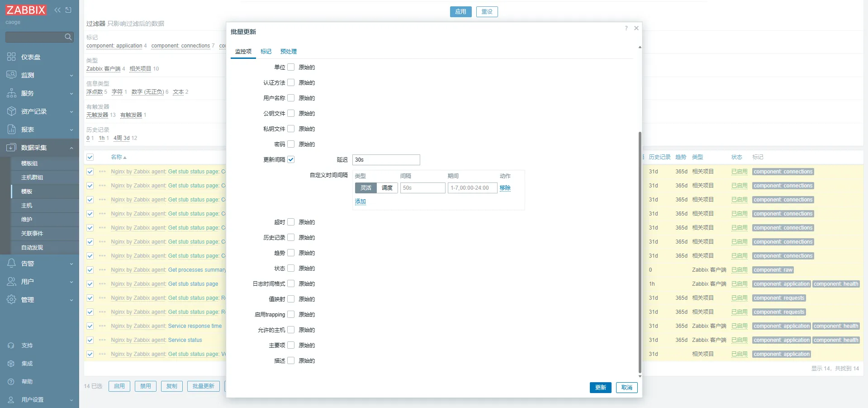The image size is (868, 408).
Task: Enable the 超时 checkbox
Action: point(291,222)
